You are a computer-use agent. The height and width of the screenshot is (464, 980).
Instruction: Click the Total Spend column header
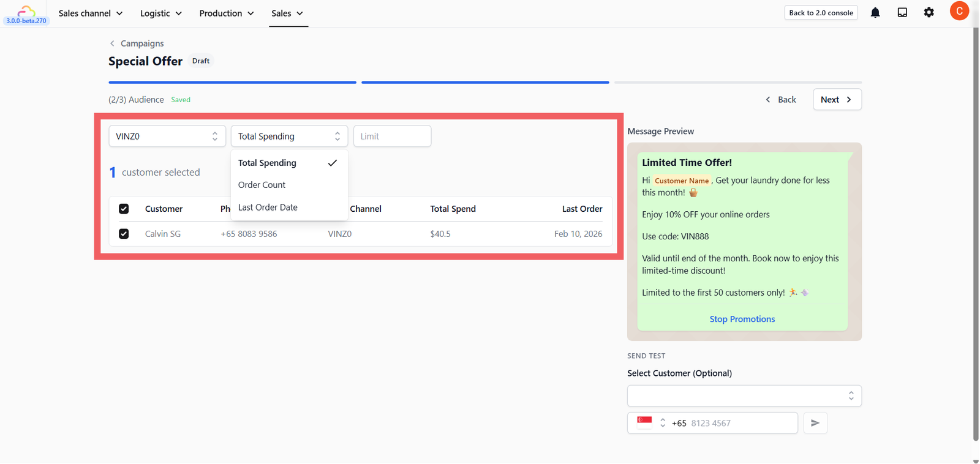pos(453,209)
